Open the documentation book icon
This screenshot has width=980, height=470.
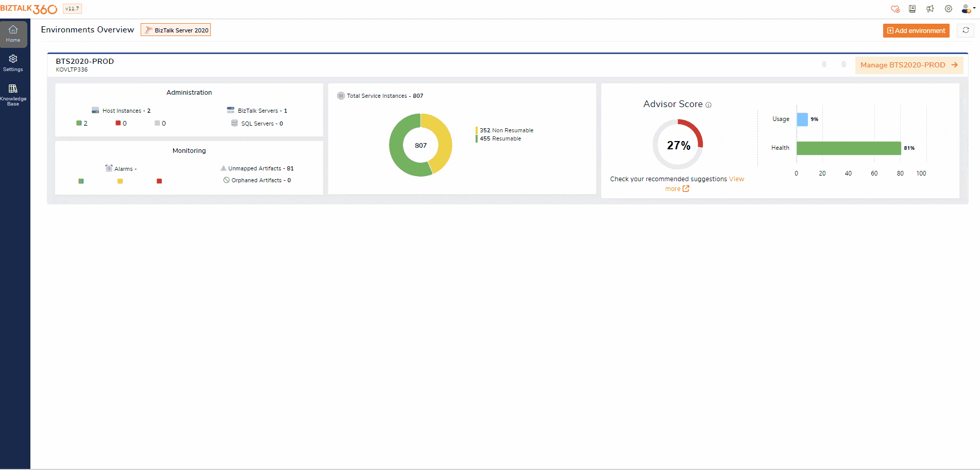coord(913,9)
